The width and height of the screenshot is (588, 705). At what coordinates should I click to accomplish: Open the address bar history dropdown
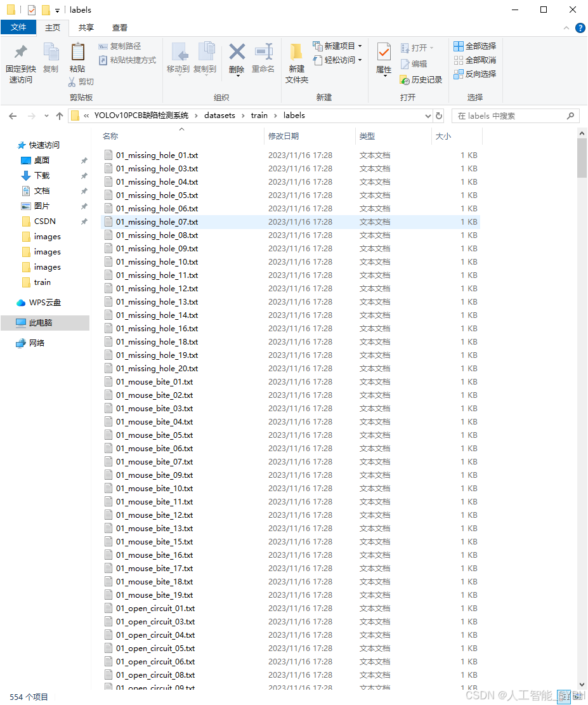427,115
